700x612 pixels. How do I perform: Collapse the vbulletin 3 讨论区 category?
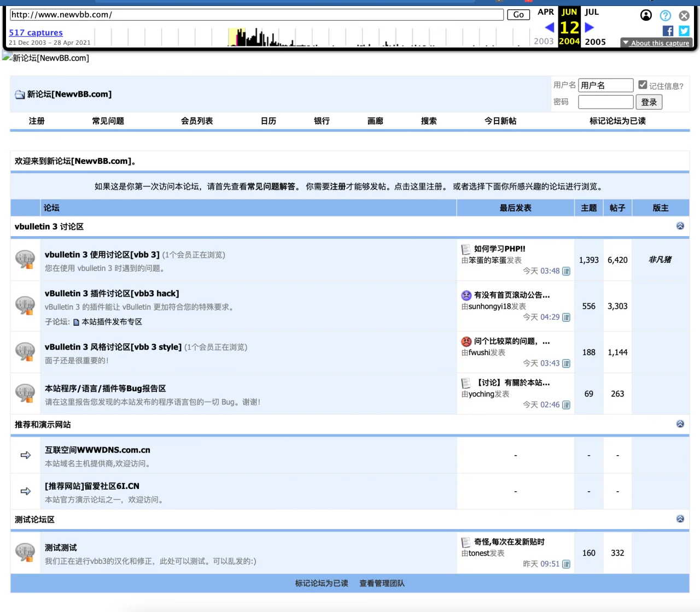click(x=680, y=226)
